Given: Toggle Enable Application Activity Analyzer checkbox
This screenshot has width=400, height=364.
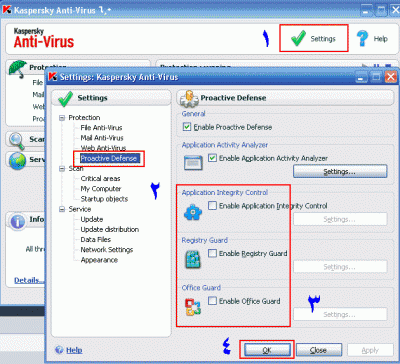Looking at the screenshot, I should [x=212, y=158].
